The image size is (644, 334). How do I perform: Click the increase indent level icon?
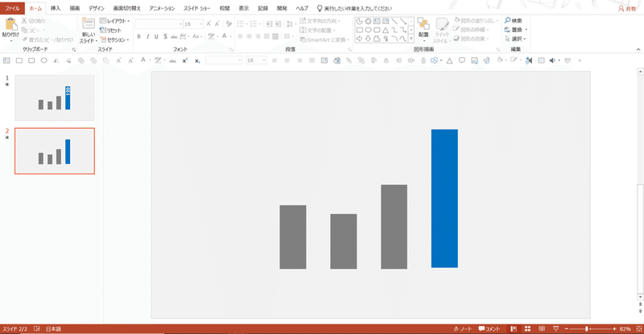pyautogui.click(x=278, y=24)
